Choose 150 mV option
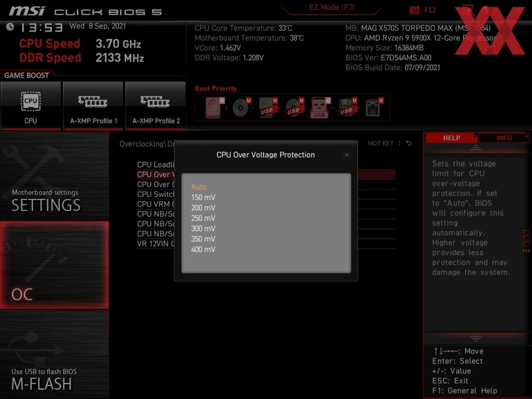532x399 pixels. point(203,198)
